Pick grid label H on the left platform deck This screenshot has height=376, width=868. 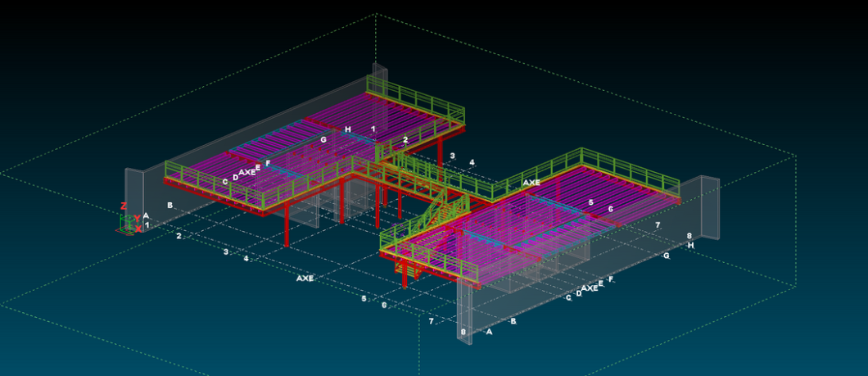[348, 129]
